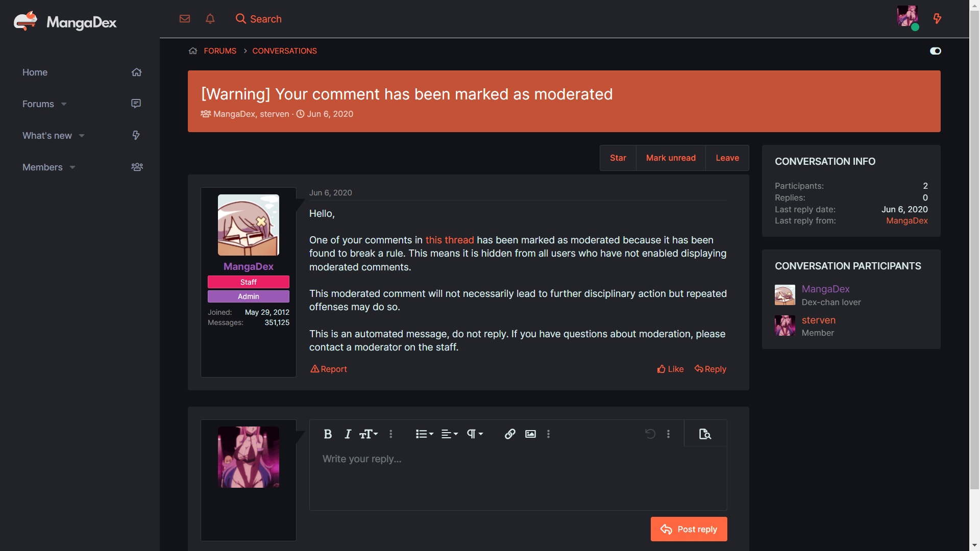Expand the Forums sidebar submenu arrow
This screenshot has width=980, height=551.
(64, 104)
